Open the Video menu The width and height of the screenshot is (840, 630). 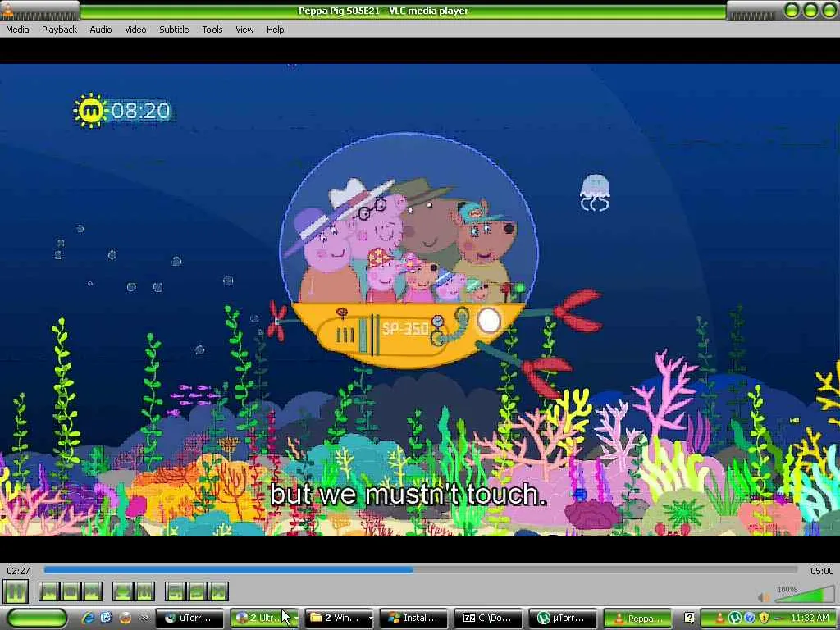point(135,30)
